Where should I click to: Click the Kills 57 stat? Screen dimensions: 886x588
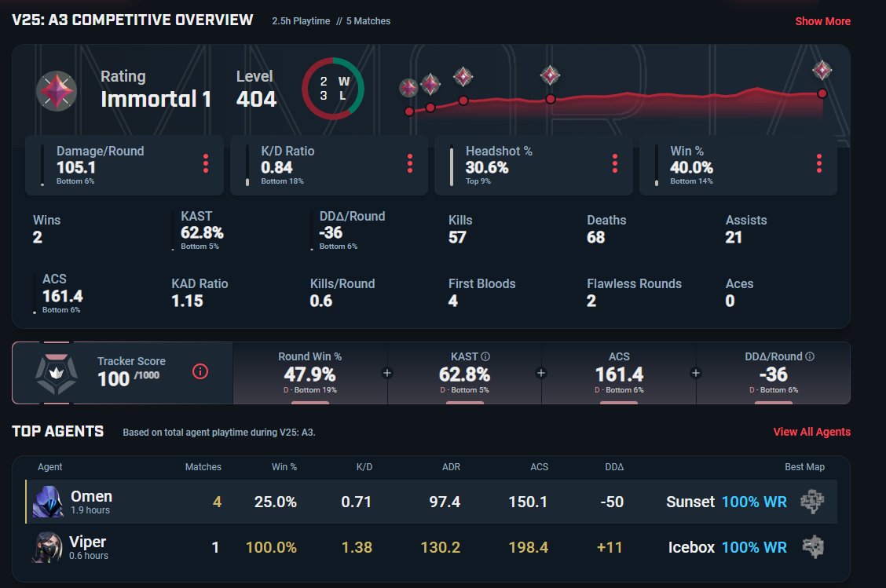click(460, 228)
